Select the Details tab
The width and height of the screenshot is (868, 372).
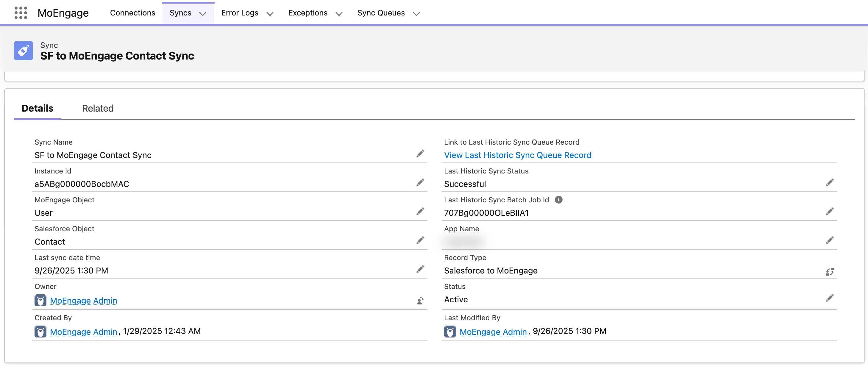[38, 108]
